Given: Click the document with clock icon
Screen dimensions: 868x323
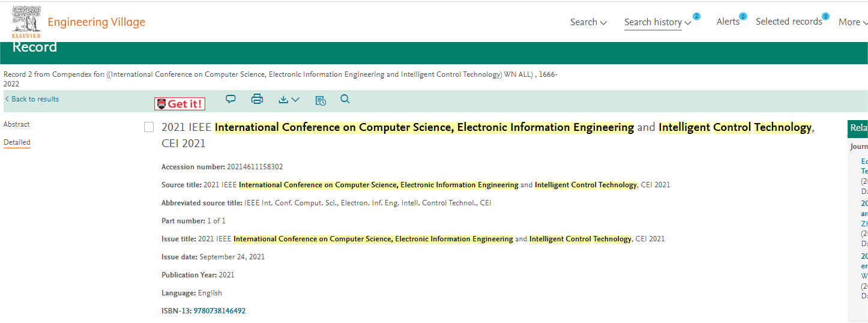Looking at the screenshot, I should pyautogui.click(x=321, y=100).
